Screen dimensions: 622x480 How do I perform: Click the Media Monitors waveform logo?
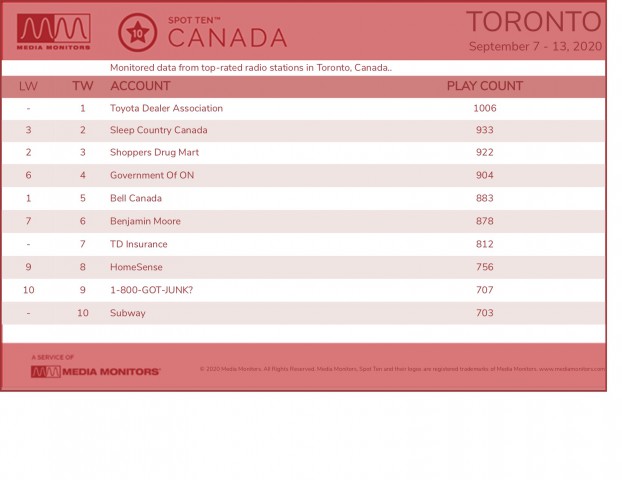(54, 32)
